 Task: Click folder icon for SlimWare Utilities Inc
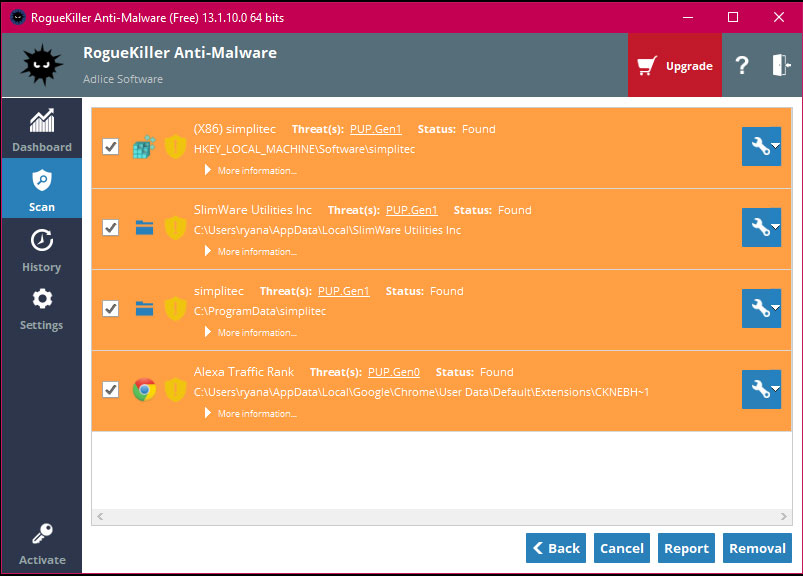click(x=144, y=227)
